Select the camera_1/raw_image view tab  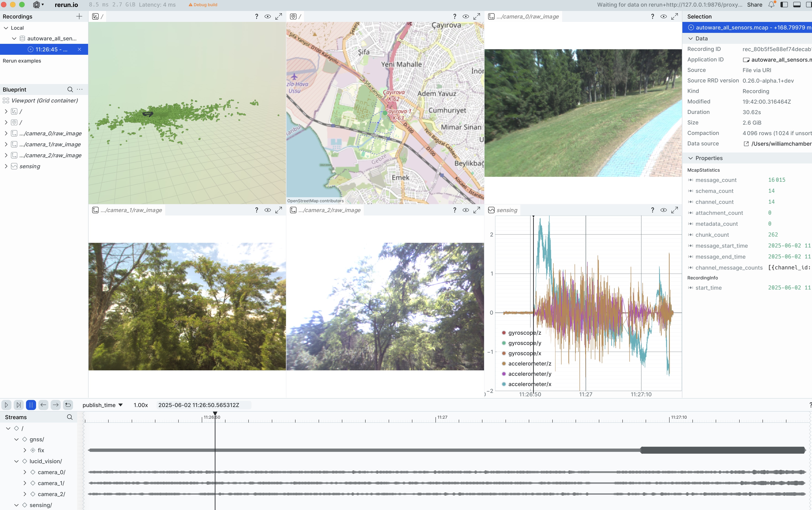[131, 210]
